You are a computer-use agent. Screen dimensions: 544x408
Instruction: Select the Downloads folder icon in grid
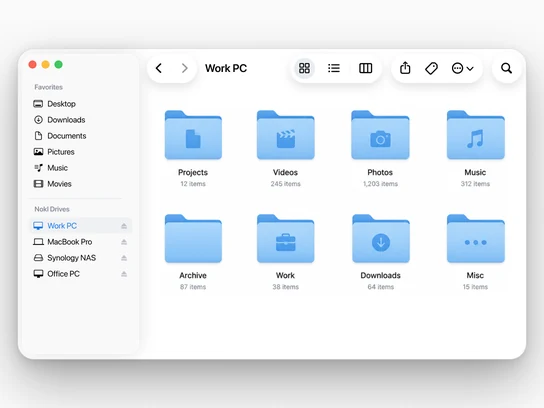pos(381,239)
